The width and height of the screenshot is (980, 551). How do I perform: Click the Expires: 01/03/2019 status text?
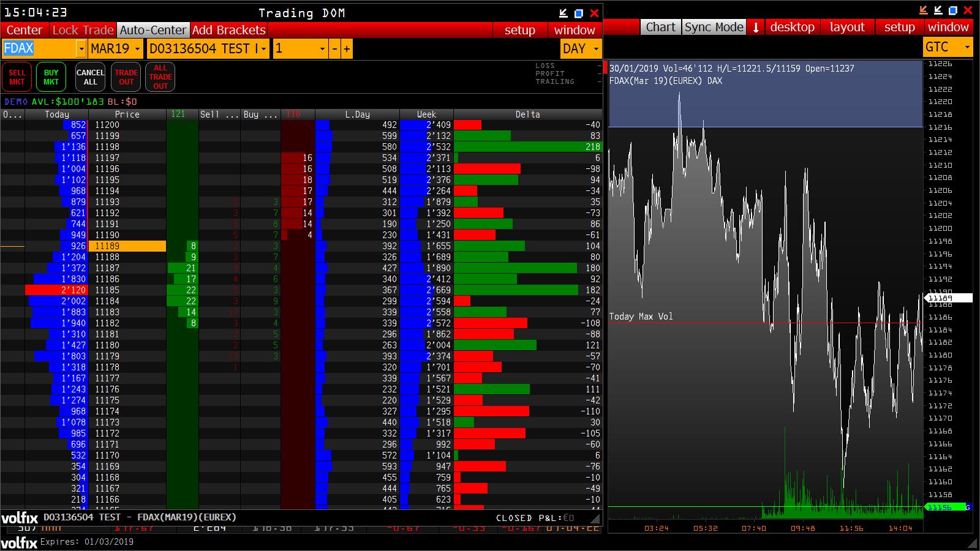(87, 542)
